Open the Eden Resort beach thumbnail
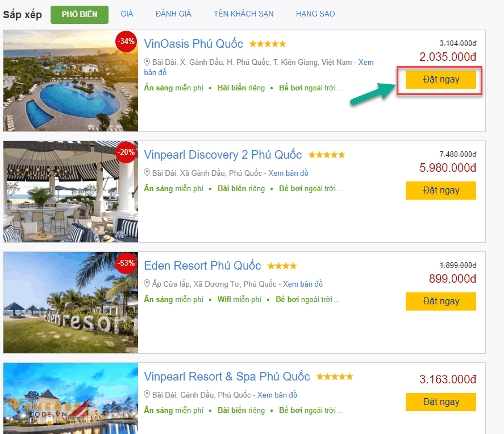Viewport: 504px width, 434px height. pyautogui.click(x=70, y=303)
